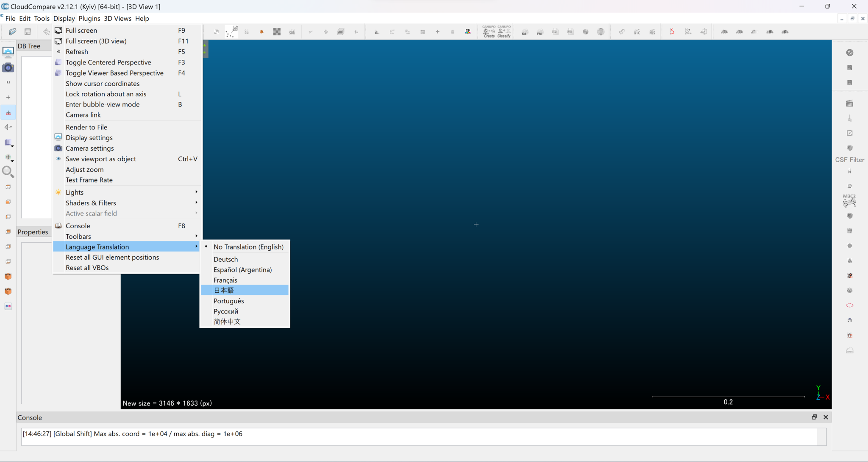Choose Render to File menu entry
The width and height of the screenshot is (868, 462).
coord(86,127)
